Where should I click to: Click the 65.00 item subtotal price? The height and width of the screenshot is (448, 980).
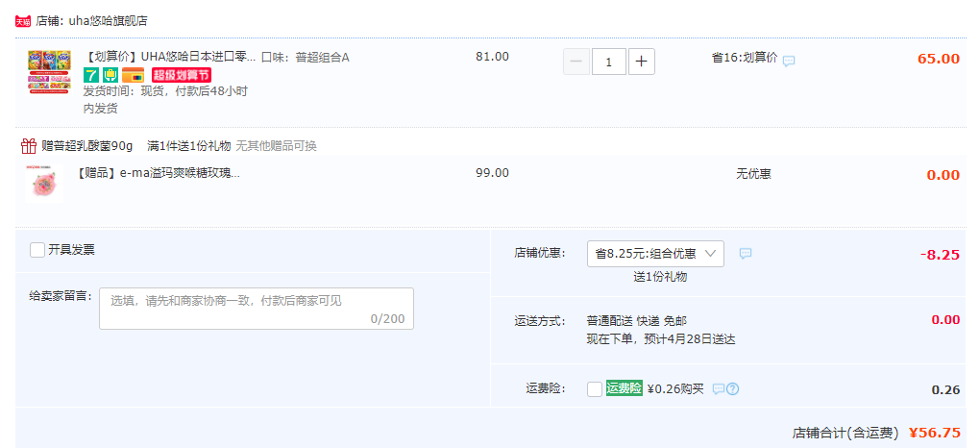pyautogui.click(x=939, y=59)
